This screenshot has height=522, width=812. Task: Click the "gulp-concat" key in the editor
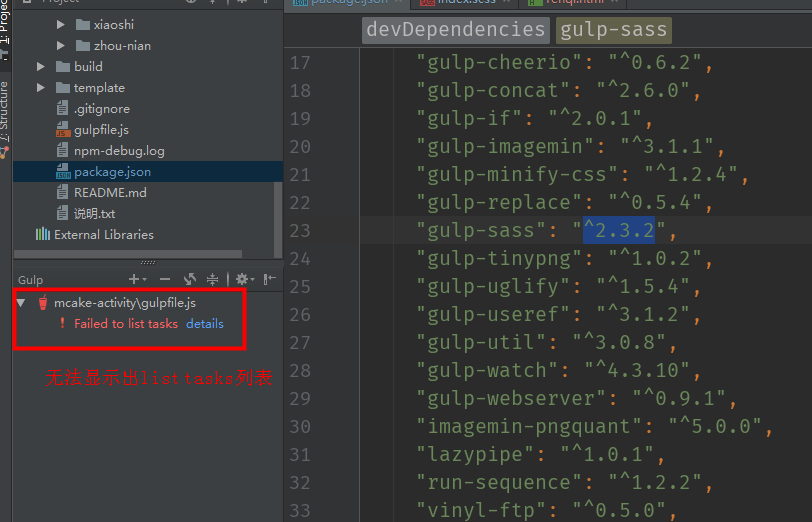click(494, 90)
